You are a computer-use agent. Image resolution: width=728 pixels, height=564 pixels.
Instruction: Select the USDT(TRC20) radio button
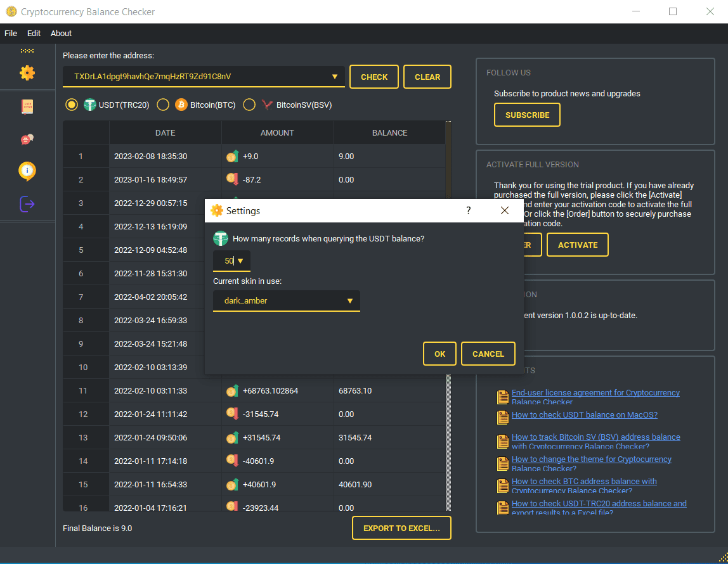(x=71, y=105)
